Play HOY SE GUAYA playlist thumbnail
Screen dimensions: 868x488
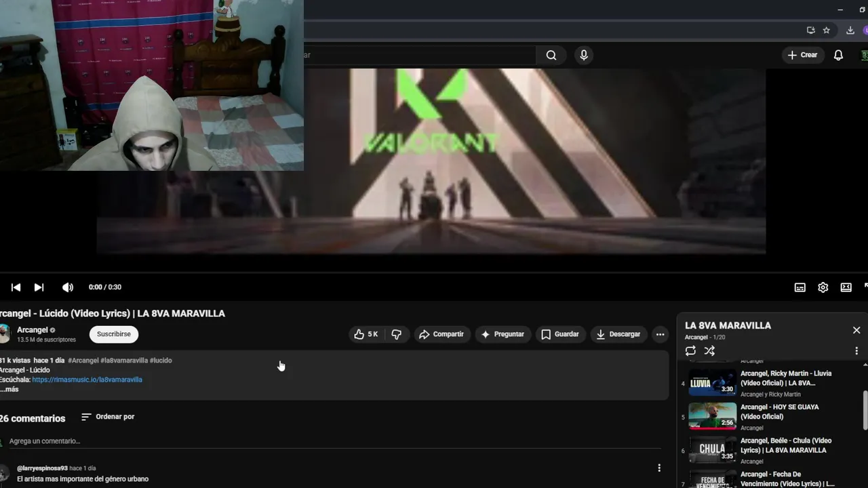point(713,415)
